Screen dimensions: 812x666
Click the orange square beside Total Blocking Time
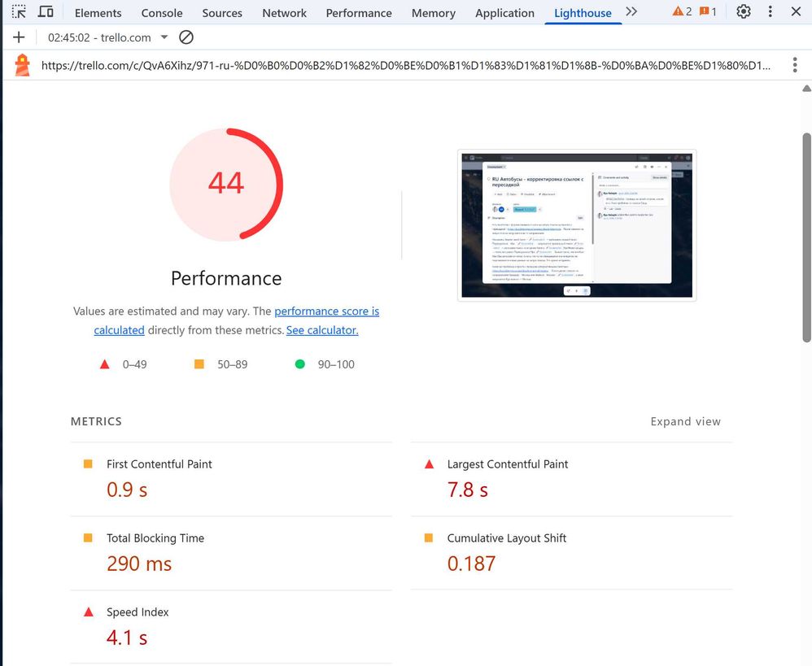(x=88, y=538)
